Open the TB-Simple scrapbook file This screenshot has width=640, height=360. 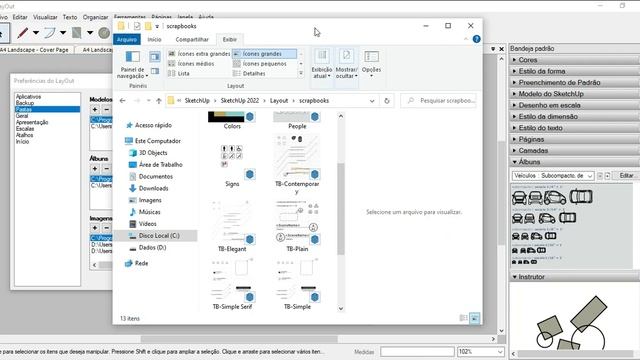pos(297,284)
